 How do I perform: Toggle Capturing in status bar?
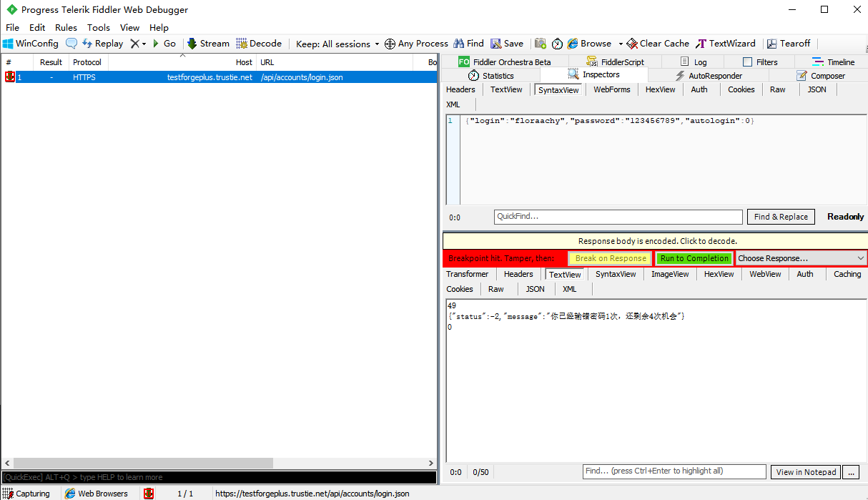click(26, 494)
